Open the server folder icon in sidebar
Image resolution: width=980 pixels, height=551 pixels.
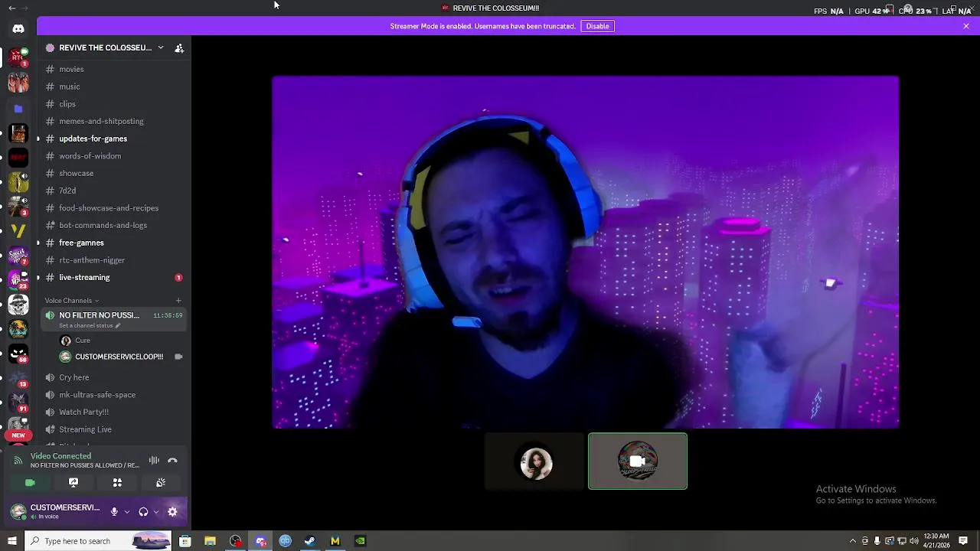click(18, 109)
